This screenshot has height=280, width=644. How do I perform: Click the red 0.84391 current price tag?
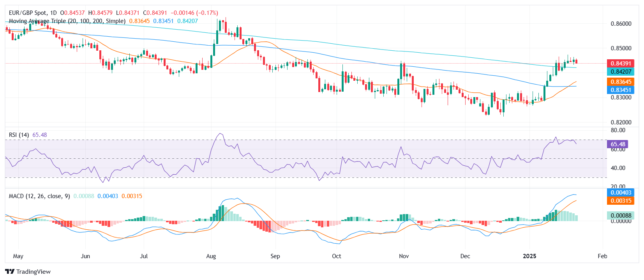tap(620, 63)
